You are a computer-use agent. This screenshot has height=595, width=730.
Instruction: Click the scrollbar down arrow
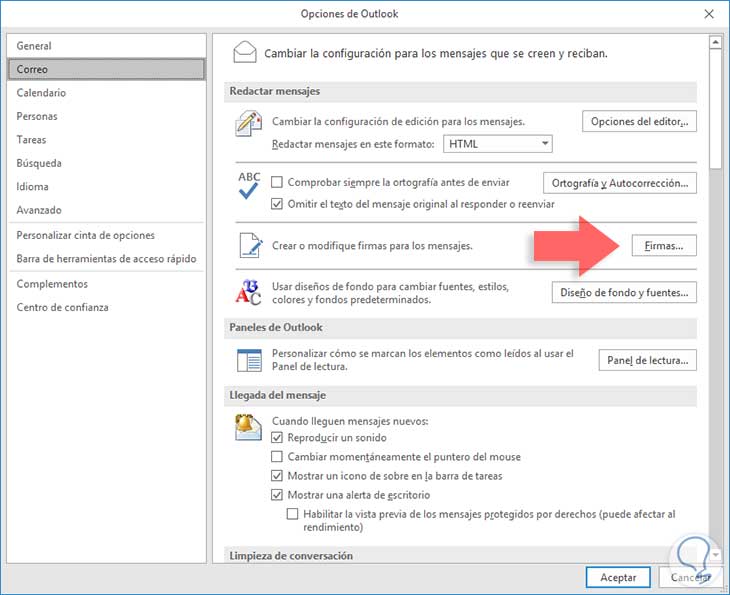[x=715, y=555]
